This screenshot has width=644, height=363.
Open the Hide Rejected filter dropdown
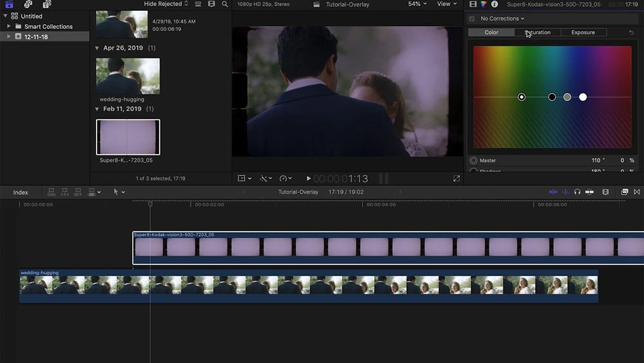pyautogui.click(x=166, y=4)
